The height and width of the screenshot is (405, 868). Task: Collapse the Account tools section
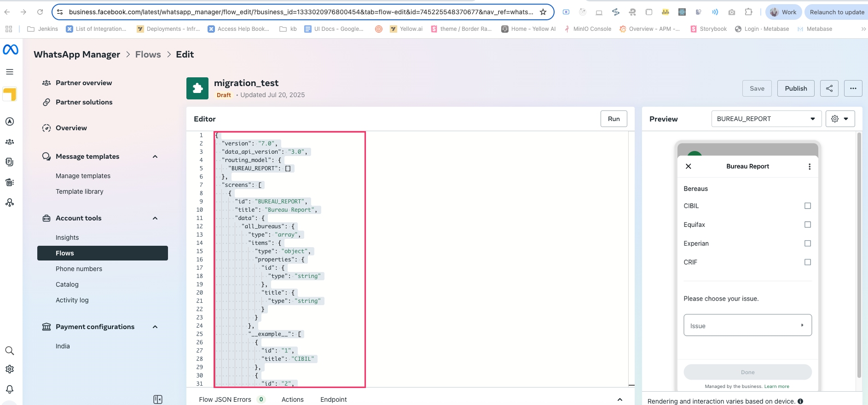(x=155, y=218)
